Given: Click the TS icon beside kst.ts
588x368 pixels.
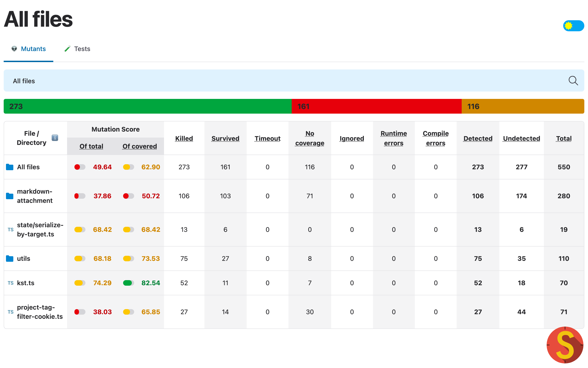Looking at the screenshot, I should 10,283.
